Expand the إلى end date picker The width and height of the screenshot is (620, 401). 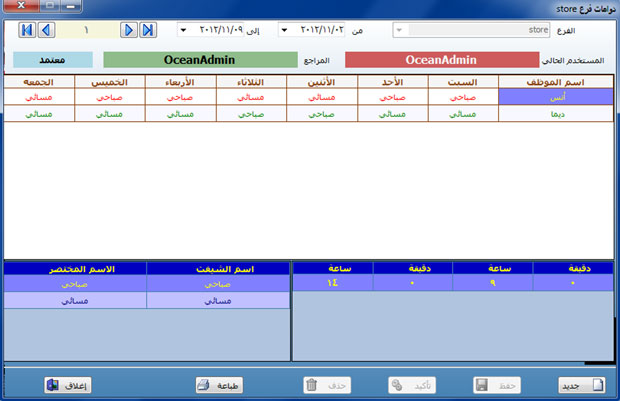183,30
